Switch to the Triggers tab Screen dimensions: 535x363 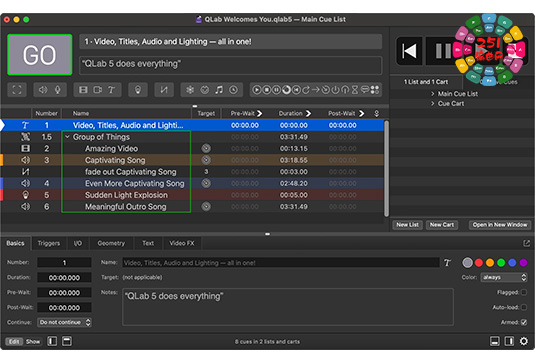coord(49,243)
